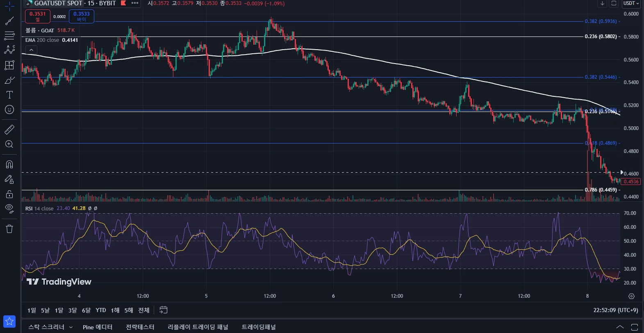Screen dimensions: 644x333
Task: Select the 전체 time range
Action: 144,310
